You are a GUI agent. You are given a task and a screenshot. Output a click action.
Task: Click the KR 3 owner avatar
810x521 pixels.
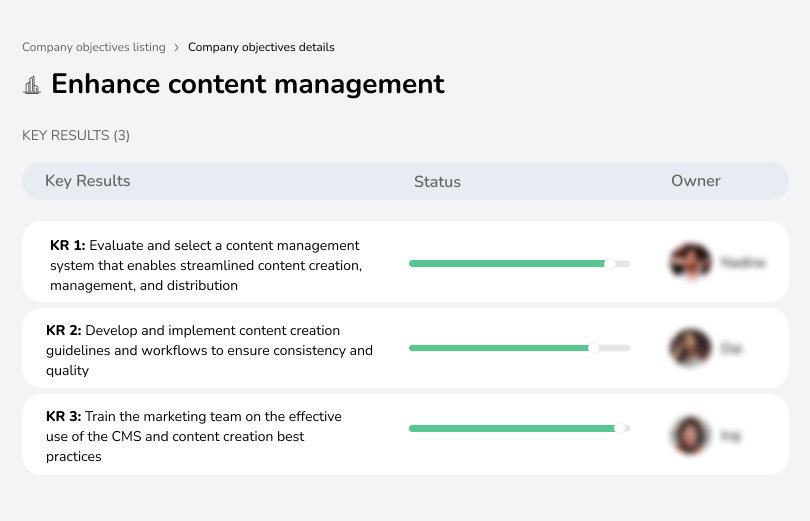tap(690, 435)
